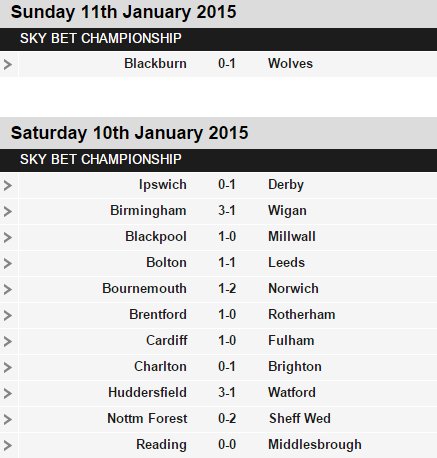Select Saturday's Sky Bet Championship header
The height and width of the screenshot is (458, 437).
tap(218, 160)
